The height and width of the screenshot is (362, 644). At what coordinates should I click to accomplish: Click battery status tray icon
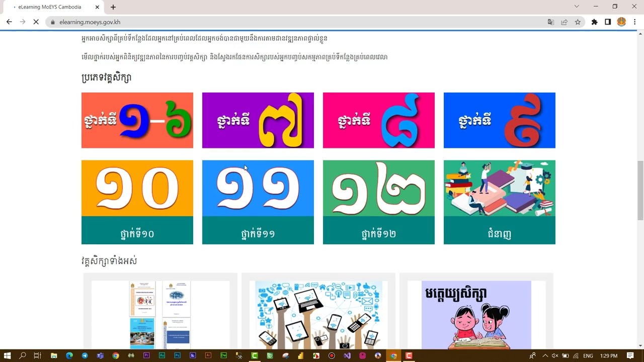(566, 355)
